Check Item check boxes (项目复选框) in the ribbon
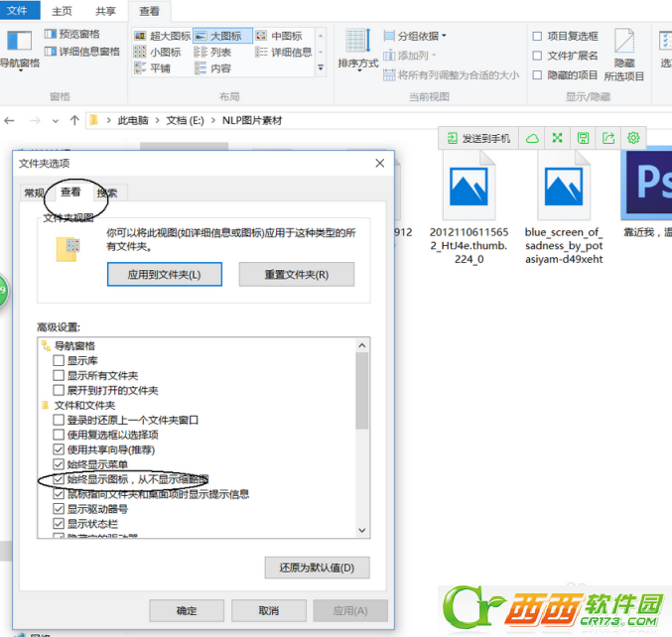 tap(537, 36)
